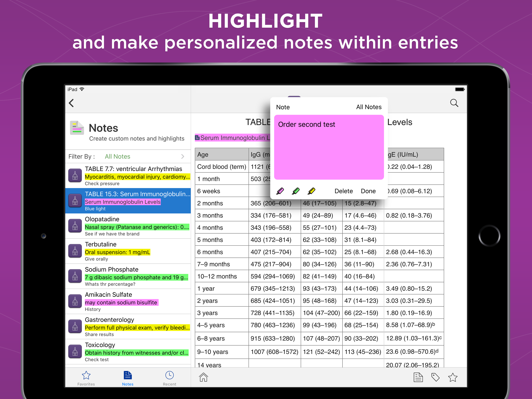Select the yellow highlighter in the note popup

(x=311, y=191)
